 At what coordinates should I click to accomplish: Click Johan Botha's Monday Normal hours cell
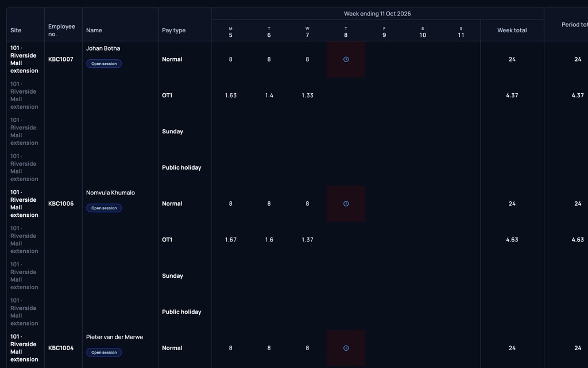[x=231, y=59]
